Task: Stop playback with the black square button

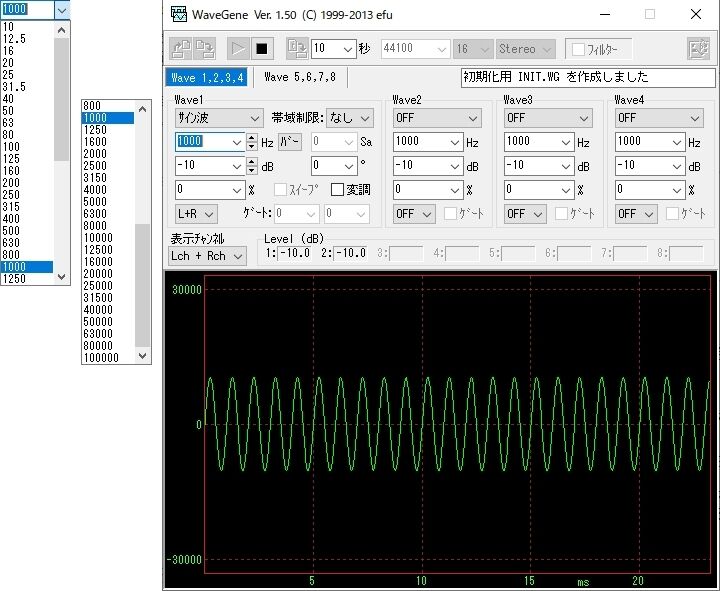Action: pyautogui.click(x=262, y=49)
